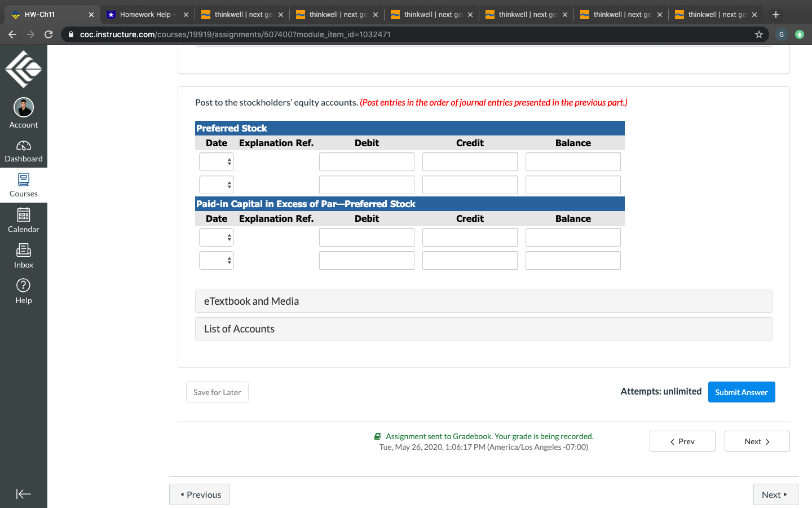Switch to the last thinkwell tab

coord(716,15)
